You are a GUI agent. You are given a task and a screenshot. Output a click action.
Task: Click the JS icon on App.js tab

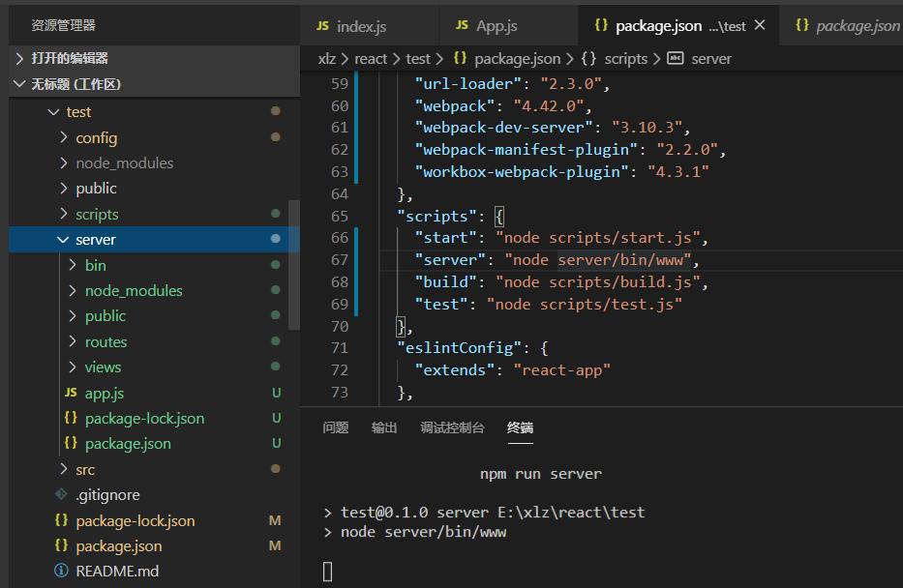point(462,25)
